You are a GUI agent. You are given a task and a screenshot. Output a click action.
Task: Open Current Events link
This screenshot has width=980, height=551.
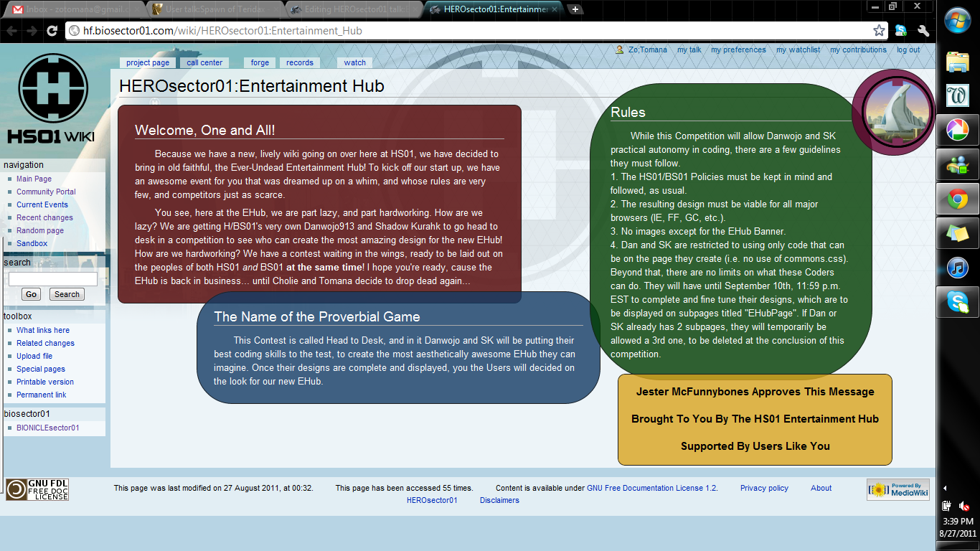pos(42,204)
